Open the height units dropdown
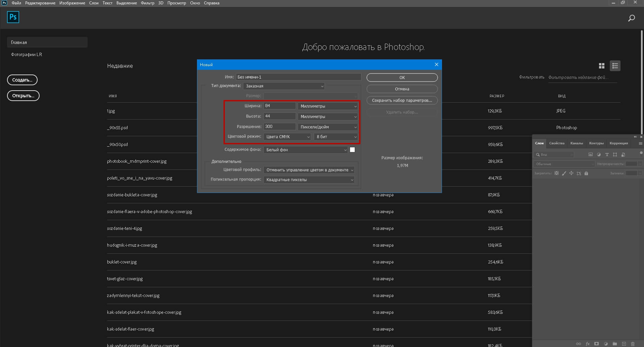This screenshot has height=347, width=644. [328, 116]
